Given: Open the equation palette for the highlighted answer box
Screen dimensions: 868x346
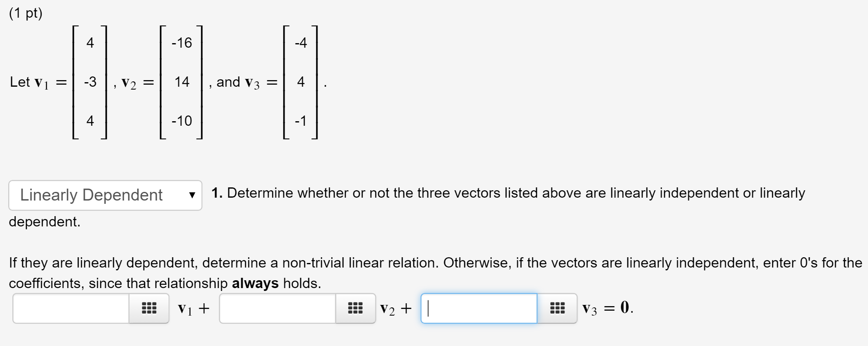Looking at the screenshot, I should click(558, 308).
